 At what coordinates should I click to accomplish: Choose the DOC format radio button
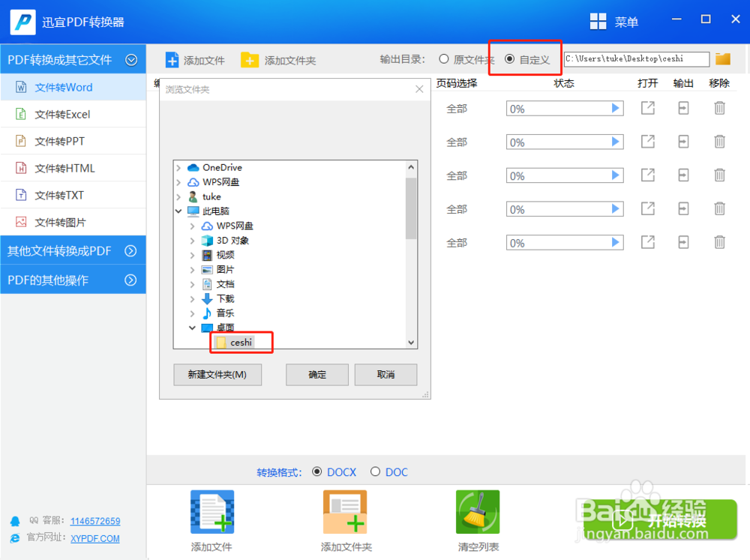[375, 472]
